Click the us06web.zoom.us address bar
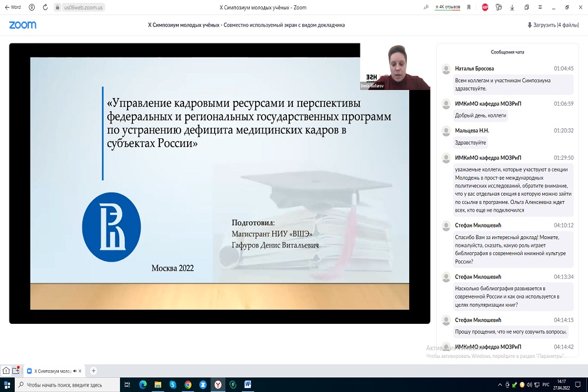 click(83, 8)
